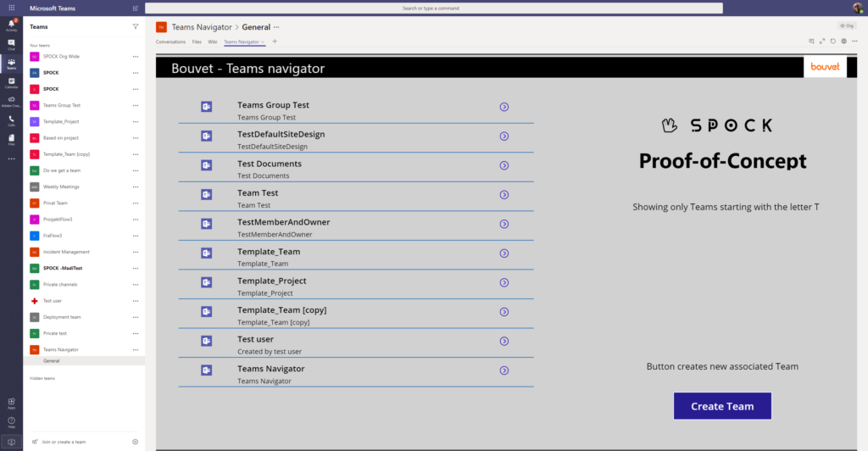Open the Help icon in left rail

(11, 422)
